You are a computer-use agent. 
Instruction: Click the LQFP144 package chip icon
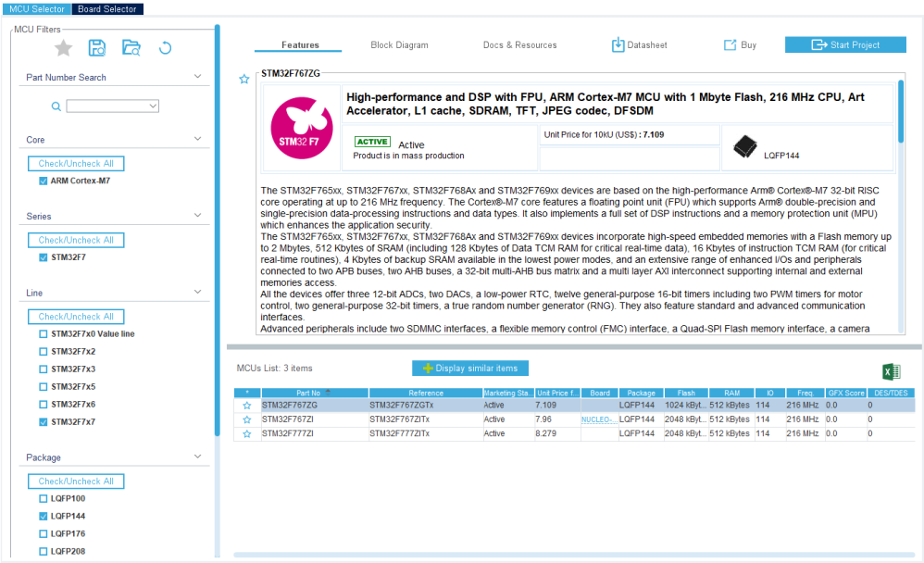pos(745,147)
